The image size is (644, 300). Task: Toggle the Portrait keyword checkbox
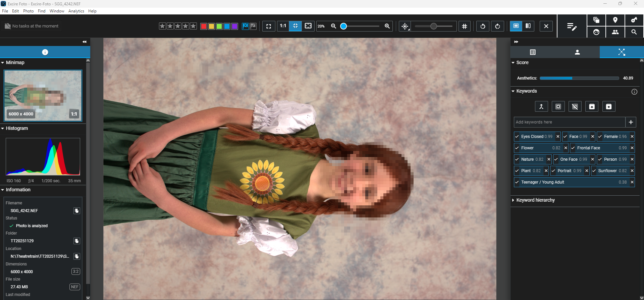pyautogui.click(x=553, y=171)
